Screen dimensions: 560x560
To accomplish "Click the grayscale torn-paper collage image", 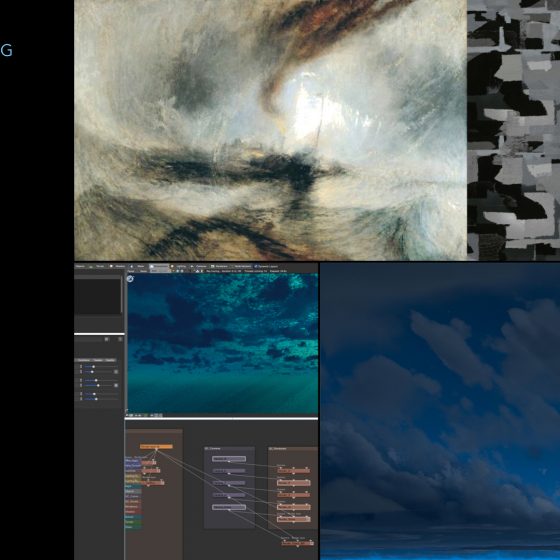I will [x=514, y=130].
